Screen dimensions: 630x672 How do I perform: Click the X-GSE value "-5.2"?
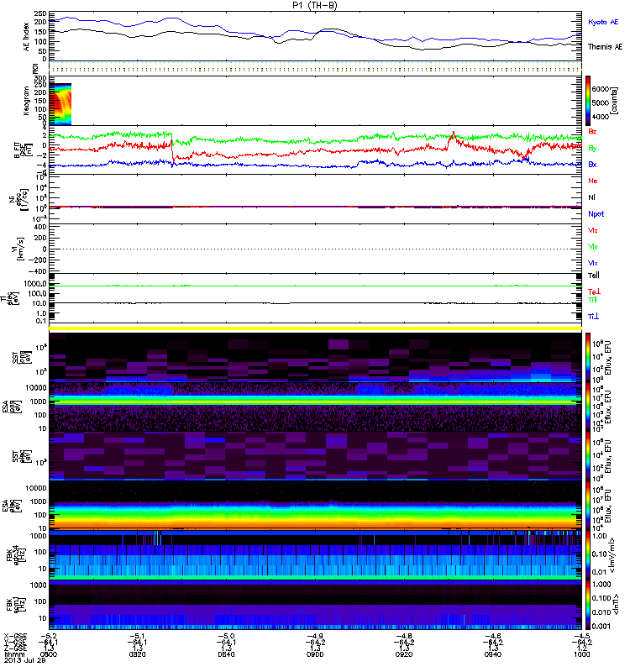tap(49, 636)
